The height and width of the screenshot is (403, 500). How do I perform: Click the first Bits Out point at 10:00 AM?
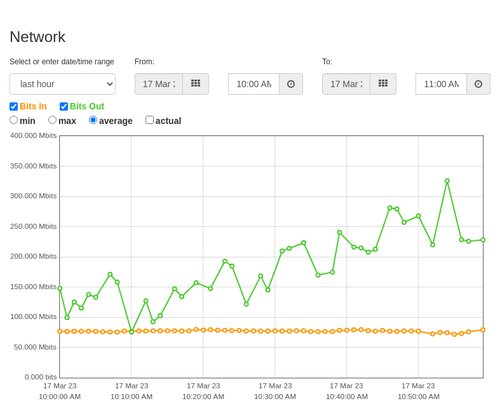point(60,288)
